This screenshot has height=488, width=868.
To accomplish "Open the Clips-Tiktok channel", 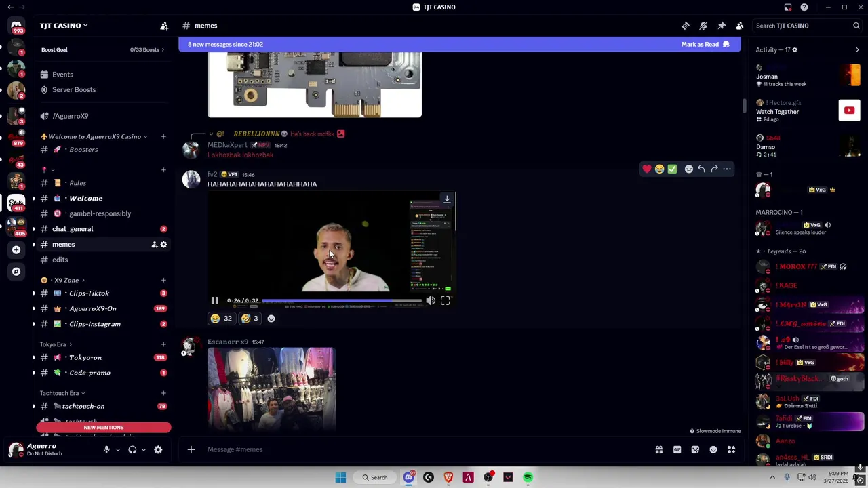I will coord(102,293).
